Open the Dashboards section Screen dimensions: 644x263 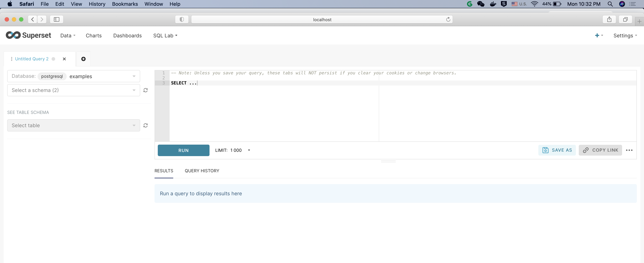127,36
